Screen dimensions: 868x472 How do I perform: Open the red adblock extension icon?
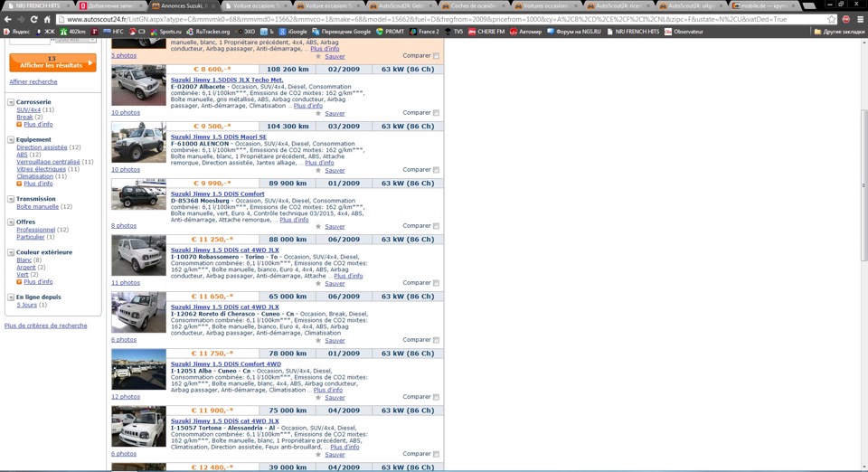846,19
